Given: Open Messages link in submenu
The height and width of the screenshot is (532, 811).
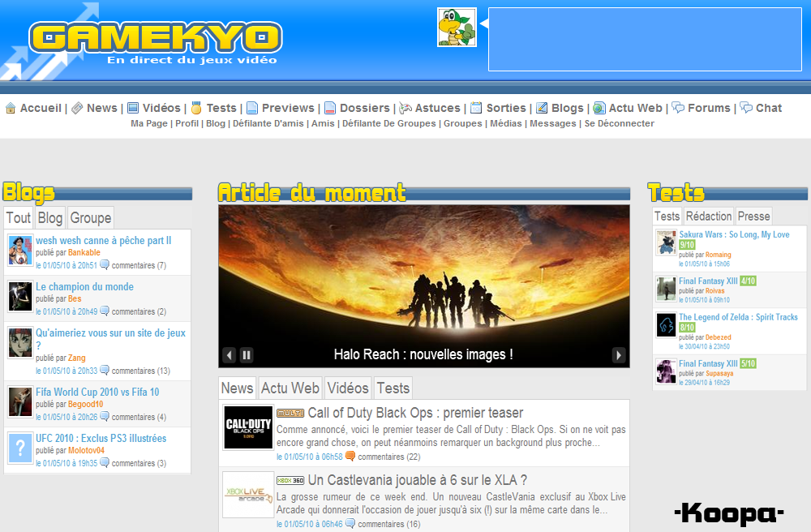Looking at the screenshot, I should (553, 123).
